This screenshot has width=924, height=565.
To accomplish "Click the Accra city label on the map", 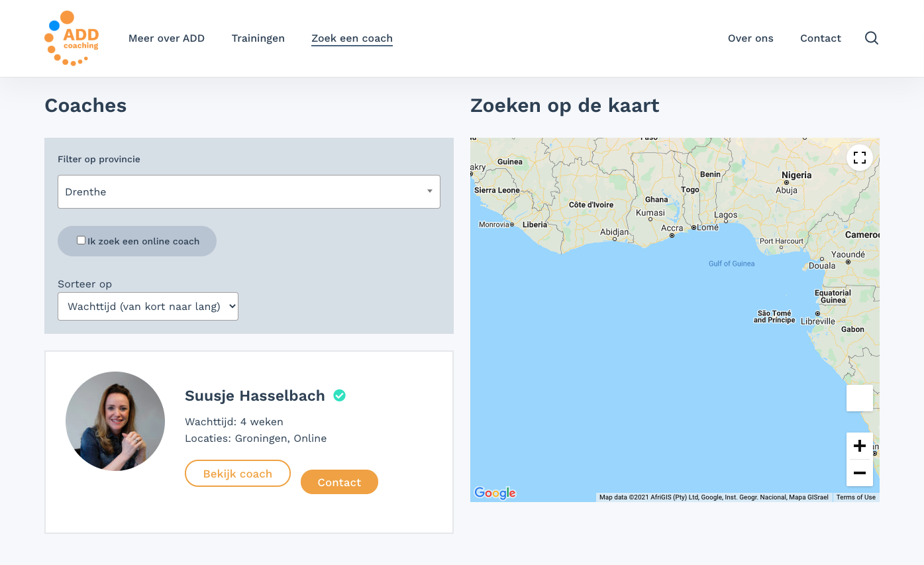I will coord(672,229).
